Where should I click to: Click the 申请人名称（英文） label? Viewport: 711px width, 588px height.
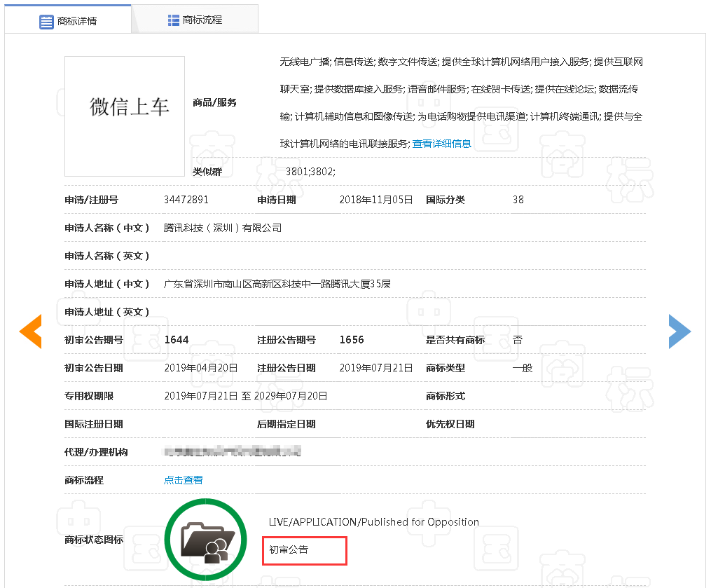106,256
